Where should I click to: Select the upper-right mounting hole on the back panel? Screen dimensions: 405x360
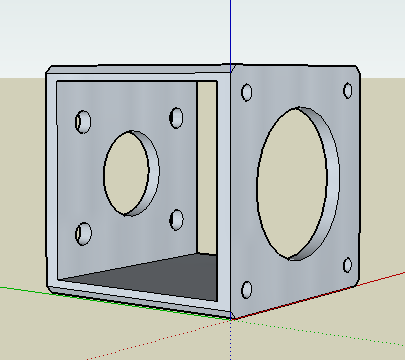[176, 118]
